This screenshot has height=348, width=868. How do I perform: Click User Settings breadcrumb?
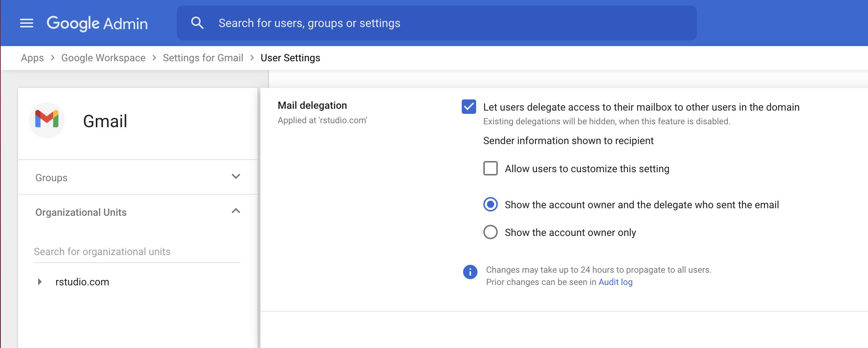290,58
